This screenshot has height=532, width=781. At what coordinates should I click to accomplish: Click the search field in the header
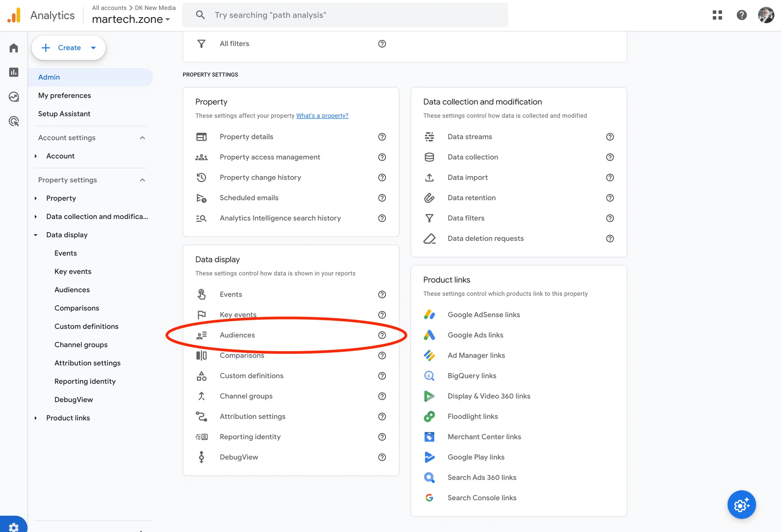(x=345, y=15)
